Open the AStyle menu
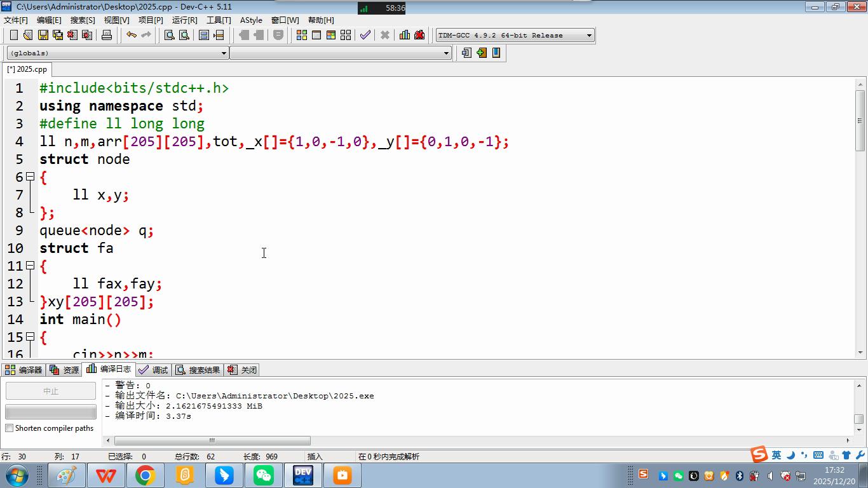The width and height of the screenshot is (868, 488). point(251,20)
